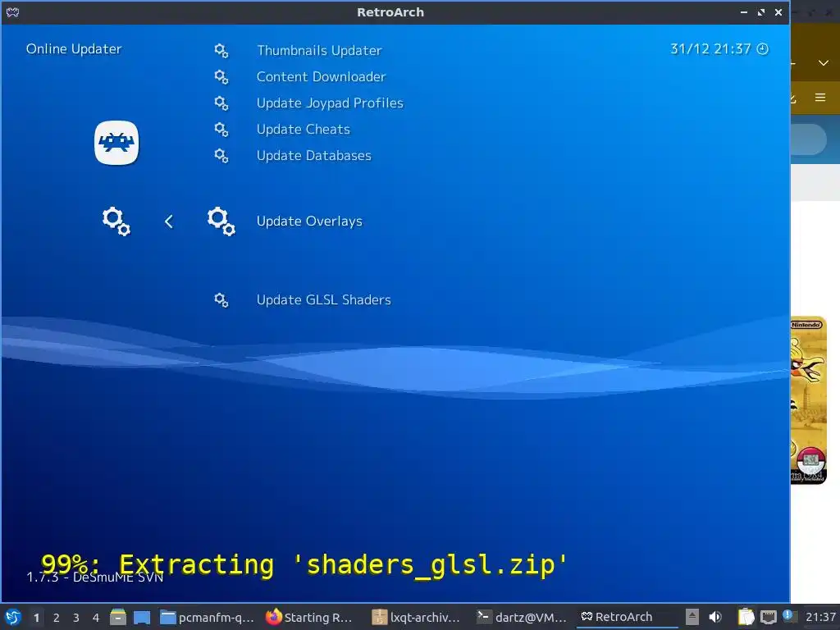Click the show desktop taskbar icon
This screenshot has height=630, width=840.
[x=141, y=617]
